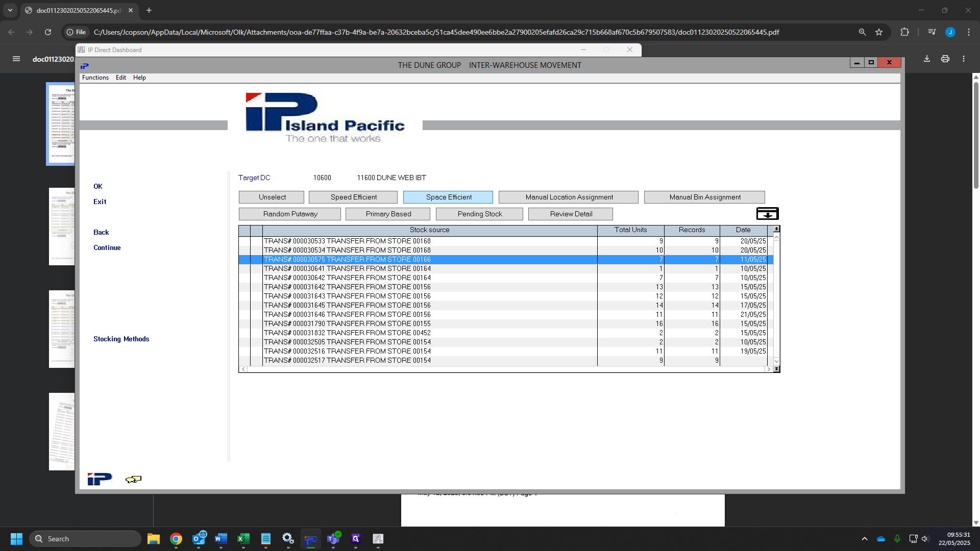The width and height of the screenshot is (980, 551).
Task: Switch to the PDF browser tab
Action: coord(79,10)
